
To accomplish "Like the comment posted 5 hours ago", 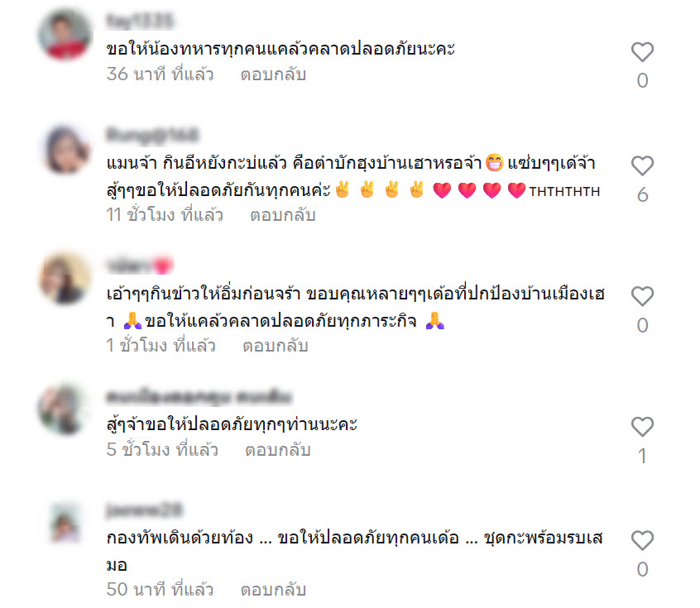I will click(x=642, y=427).
